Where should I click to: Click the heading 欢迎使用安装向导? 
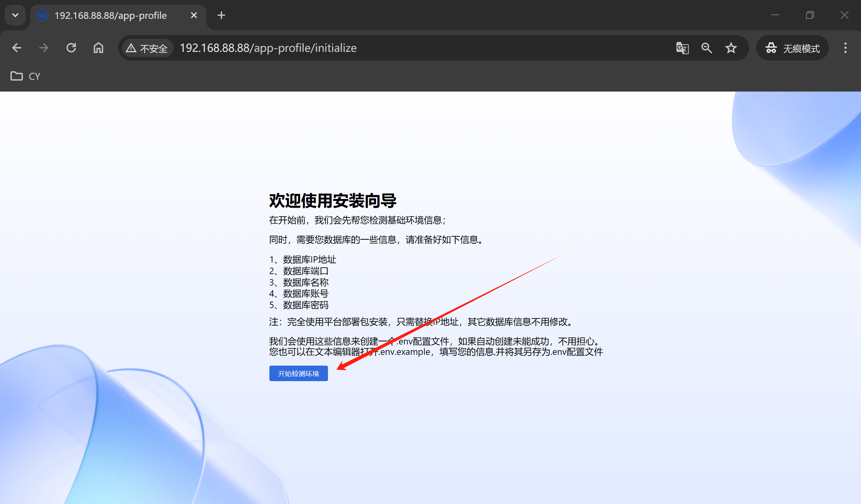(333, 201)
